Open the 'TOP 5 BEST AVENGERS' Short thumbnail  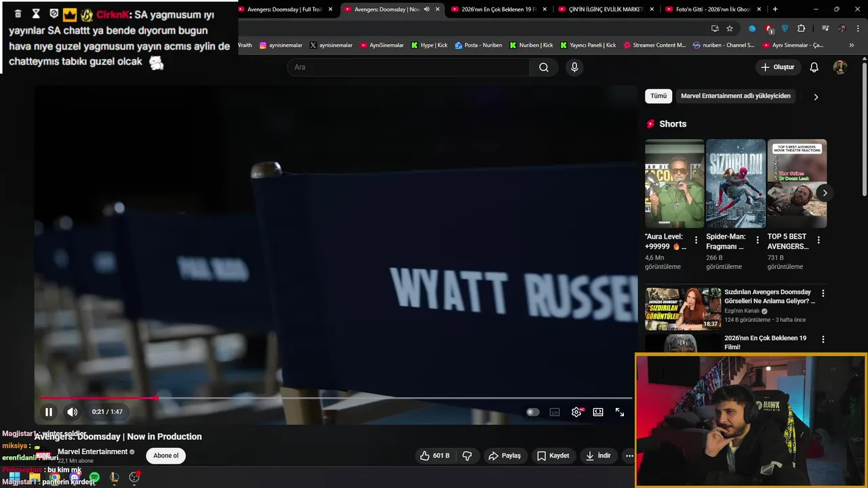click(x=797, y=184)
